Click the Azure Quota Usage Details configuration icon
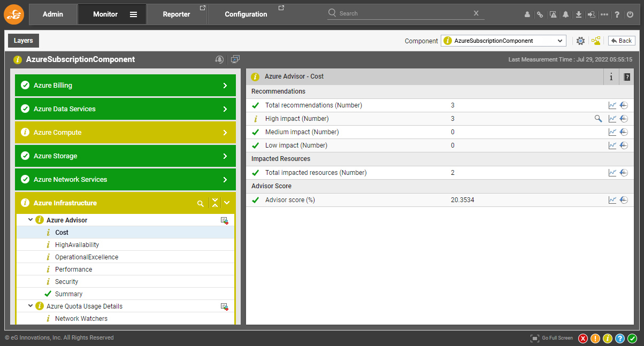The height and width of the screenshot is (346, 644). tap(225, 306)
